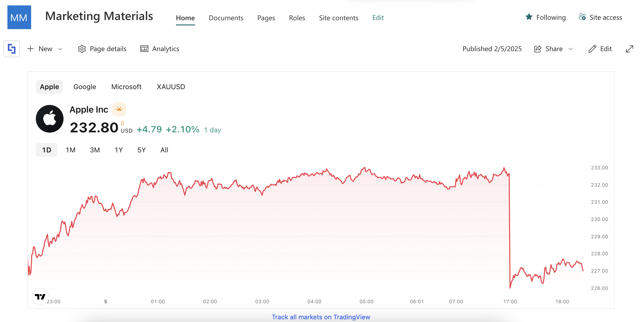Open Page details gear settings
Screen dimensions: 644x322
(x=82, y=49)
